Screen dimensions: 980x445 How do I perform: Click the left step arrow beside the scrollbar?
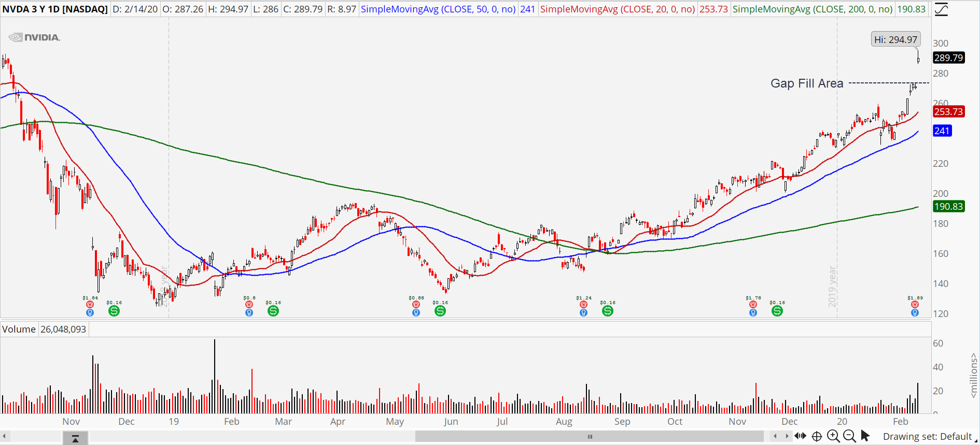[x=775, y=436]
